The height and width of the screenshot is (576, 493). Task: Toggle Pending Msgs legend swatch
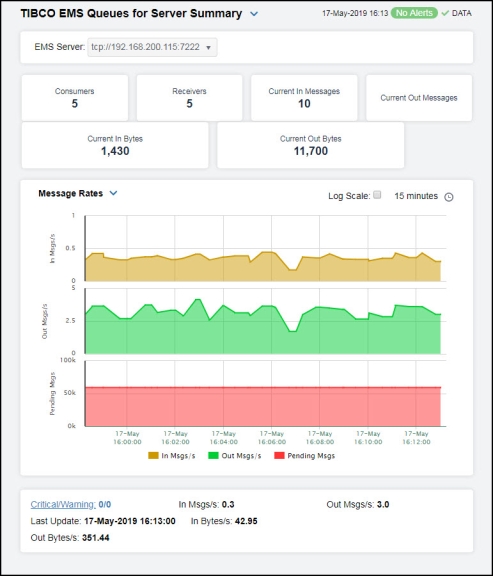279,456
